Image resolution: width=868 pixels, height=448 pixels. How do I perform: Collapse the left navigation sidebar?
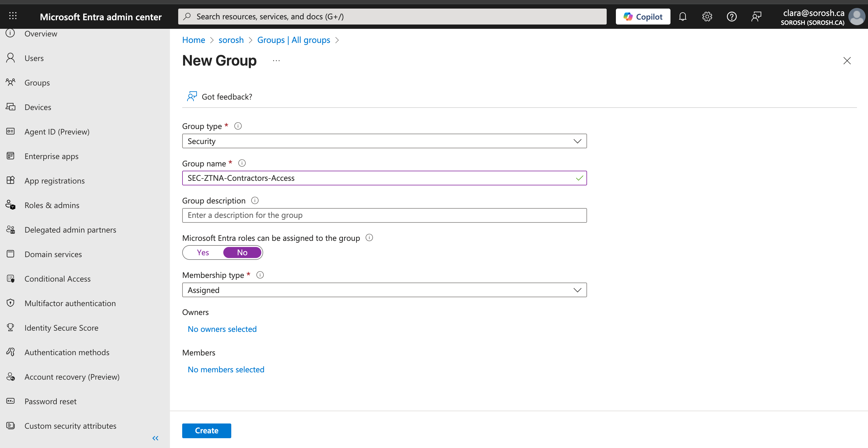pos(155,438)
